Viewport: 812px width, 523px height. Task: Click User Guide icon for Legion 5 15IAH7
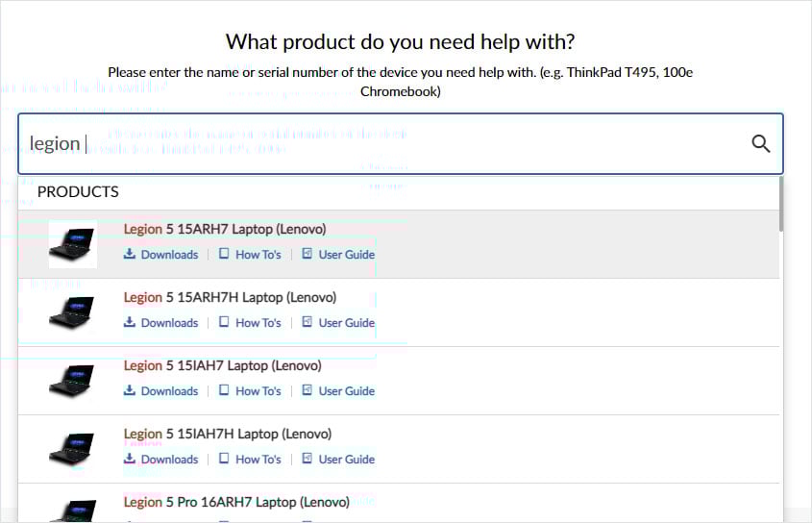(308, 391)
